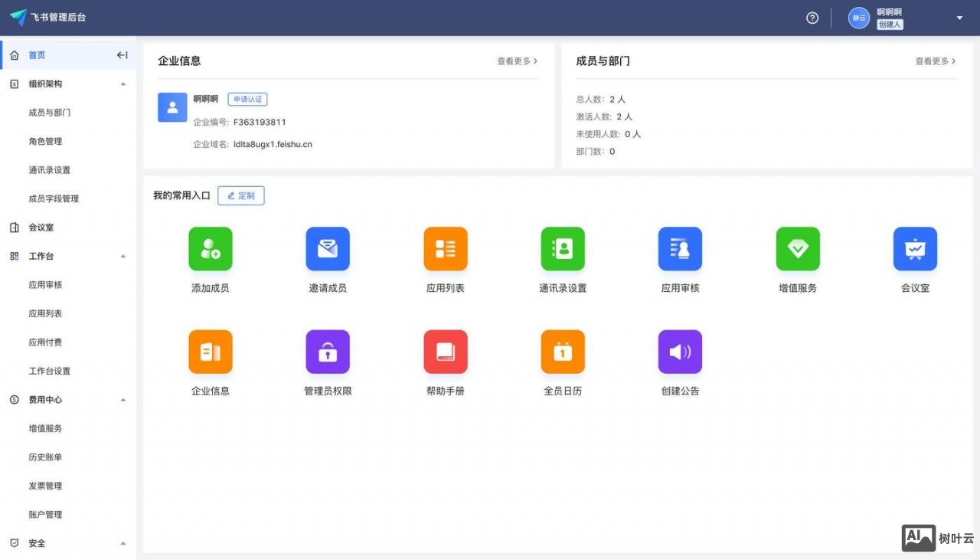Select 发票管理 in the sidebar
This screenshot has height=560, width=980.
(x=44, y=485)
